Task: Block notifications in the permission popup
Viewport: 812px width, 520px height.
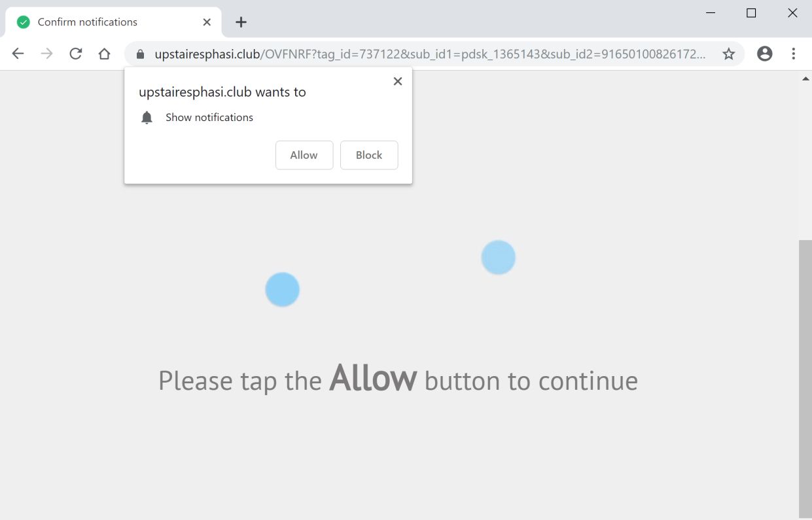Action: pos(369,155)
